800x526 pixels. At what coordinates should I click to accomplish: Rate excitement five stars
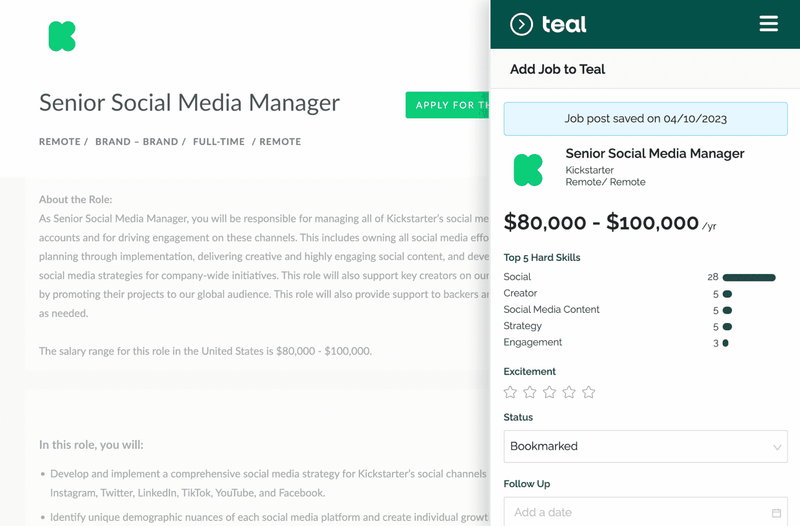[x=589, y=392]
